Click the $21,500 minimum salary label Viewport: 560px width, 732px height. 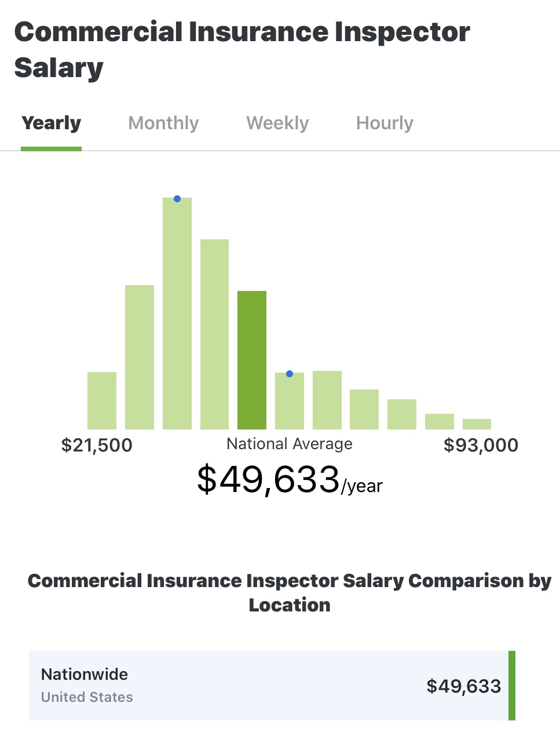tap(97, 445)
